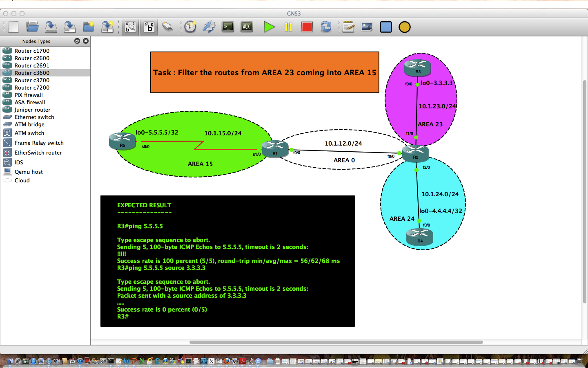Click router R1 on the canvas
Screen dimensions: 588x368
tap(275, 149)
